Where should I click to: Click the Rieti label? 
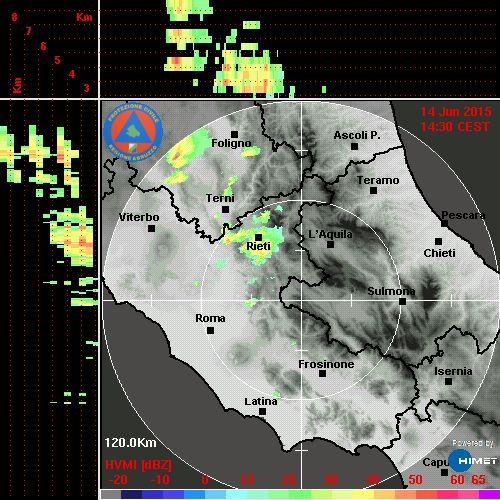[x=258, y=246]
